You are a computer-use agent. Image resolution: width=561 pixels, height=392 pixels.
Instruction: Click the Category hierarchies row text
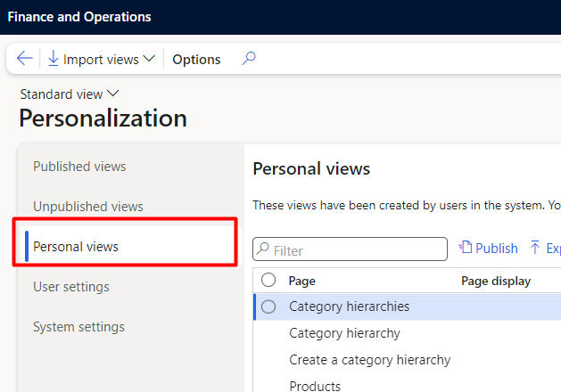(350, 306)
